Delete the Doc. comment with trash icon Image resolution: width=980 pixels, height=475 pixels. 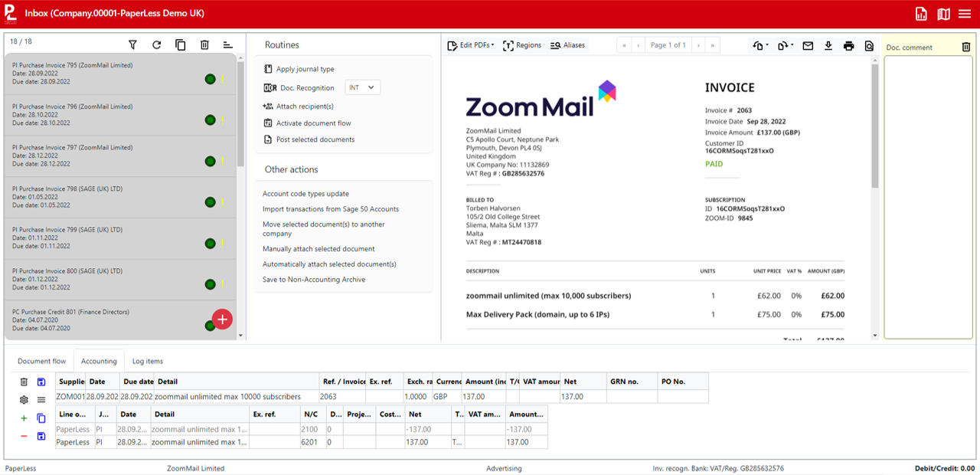click(966, 47)
